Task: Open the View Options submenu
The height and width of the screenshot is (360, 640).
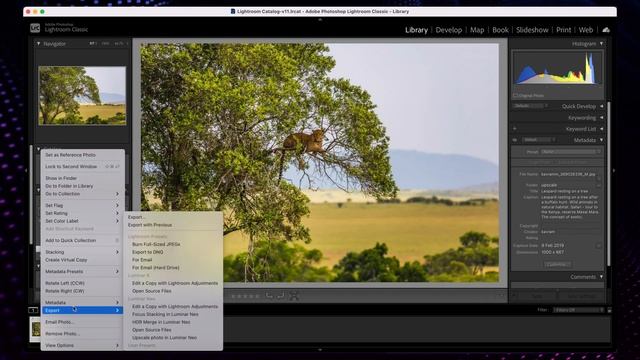Action: pos(82,345)
